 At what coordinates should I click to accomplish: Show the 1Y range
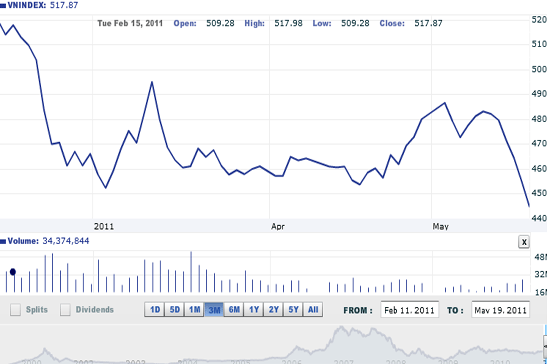tap(254, 310)
